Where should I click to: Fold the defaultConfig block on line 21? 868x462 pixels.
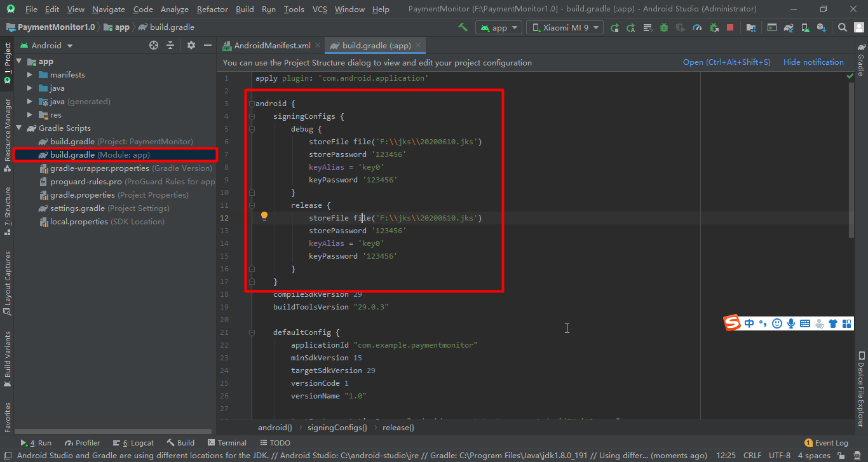[252, 332]
